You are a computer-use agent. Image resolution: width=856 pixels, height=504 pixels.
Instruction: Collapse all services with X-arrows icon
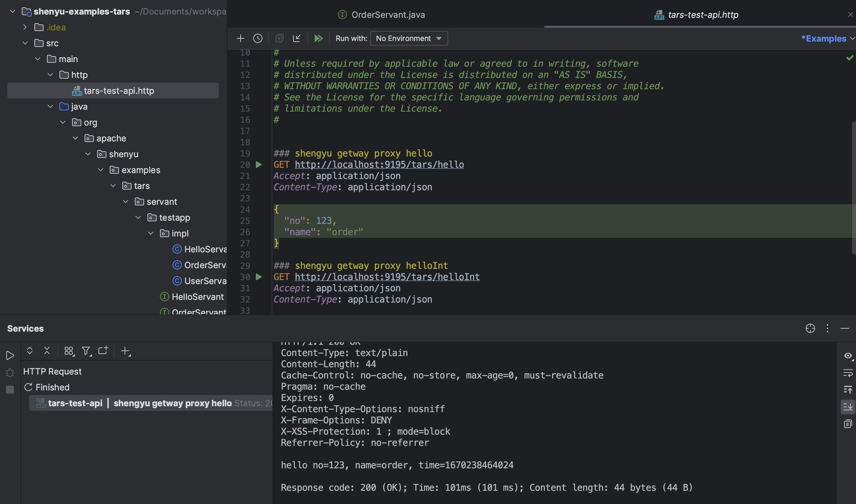coord(47,351)
